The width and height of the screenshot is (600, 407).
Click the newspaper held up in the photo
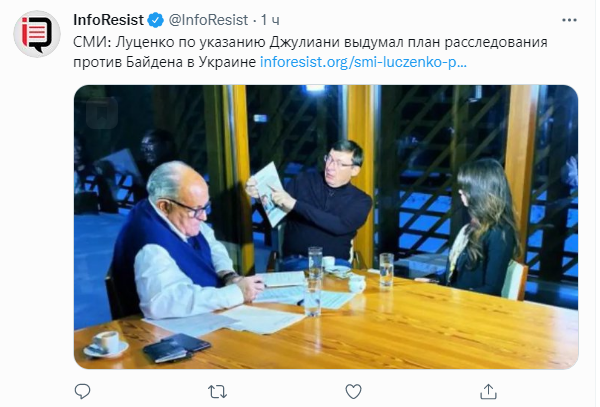(x=268, y=193)
